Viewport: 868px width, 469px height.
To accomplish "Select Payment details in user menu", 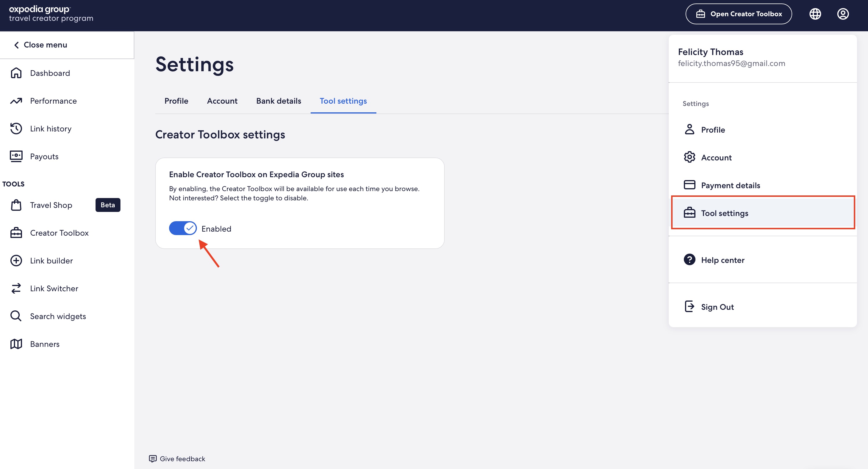I will click(730, 185).
